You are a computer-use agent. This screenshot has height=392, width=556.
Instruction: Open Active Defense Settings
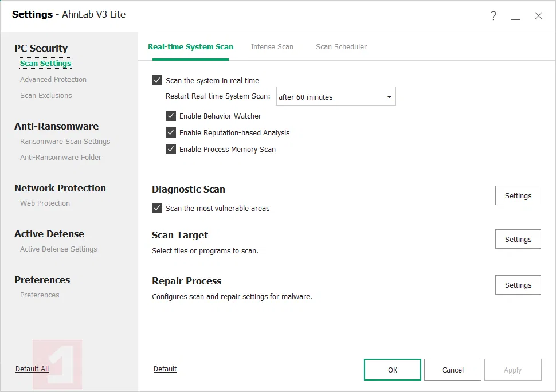tap(58, 249)
